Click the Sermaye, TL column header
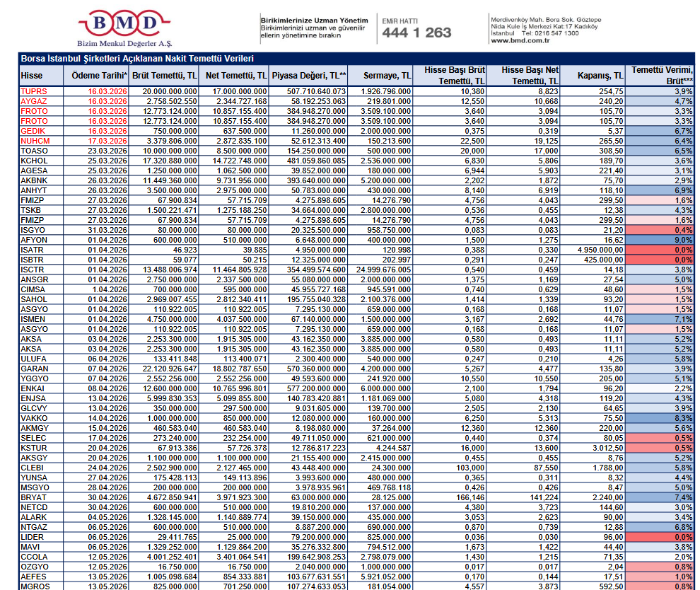The height and width of the screenshot is (590, 700). point(387,75)
